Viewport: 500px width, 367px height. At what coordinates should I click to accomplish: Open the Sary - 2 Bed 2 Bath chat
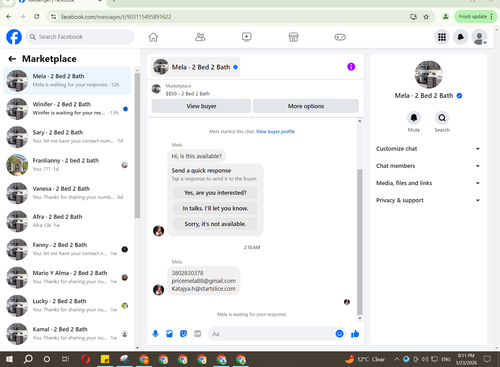click(x=67, y=137)
